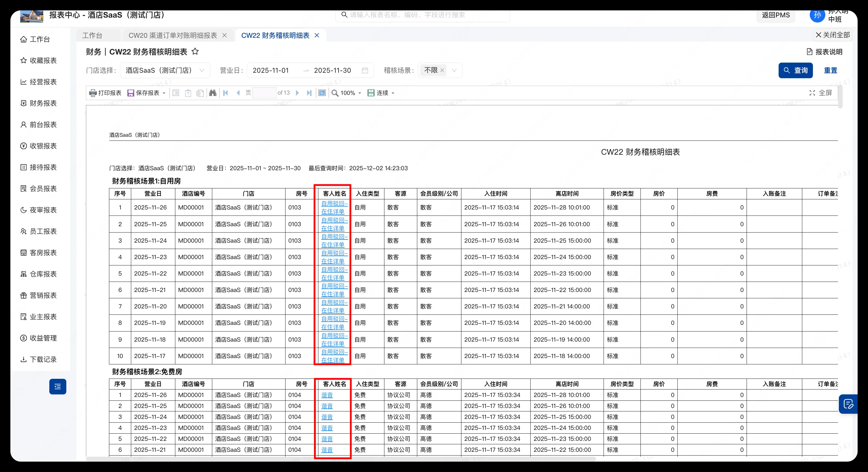Open the binoculars search icon in report toolbar
This screenshot has height=472, width=868.
tap(213, 93)
